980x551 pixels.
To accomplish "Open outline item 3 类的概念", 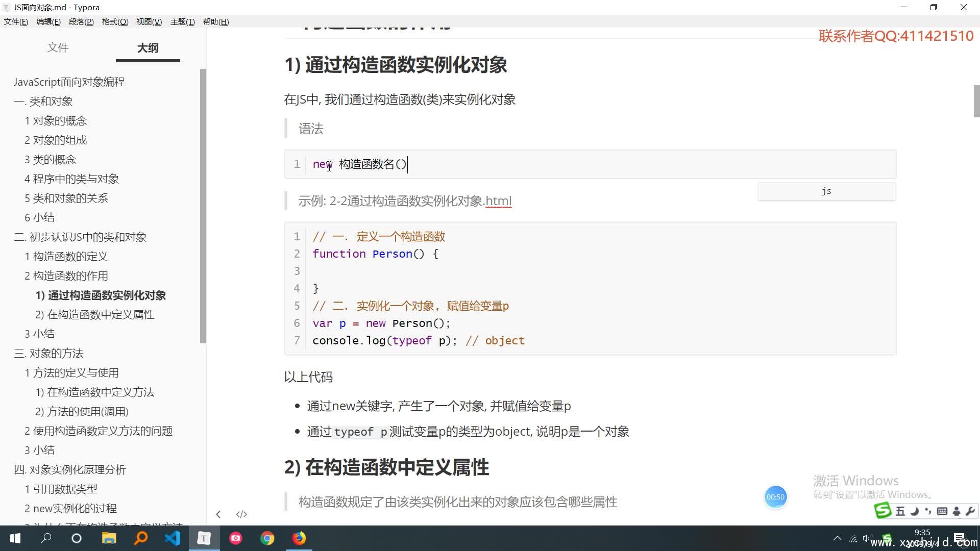I will coord(50,160).
